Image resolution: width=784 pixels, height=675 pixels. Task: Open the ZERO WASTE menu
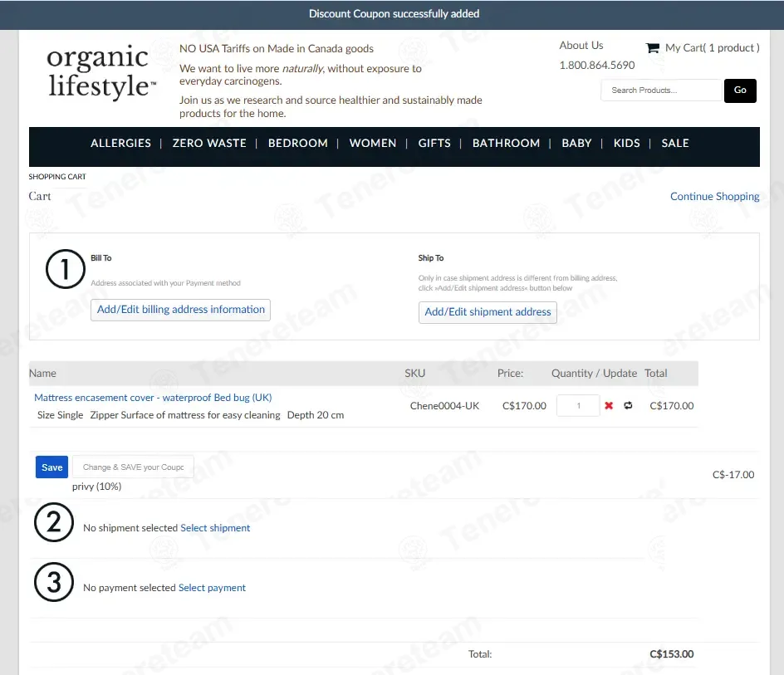point(209,143)
